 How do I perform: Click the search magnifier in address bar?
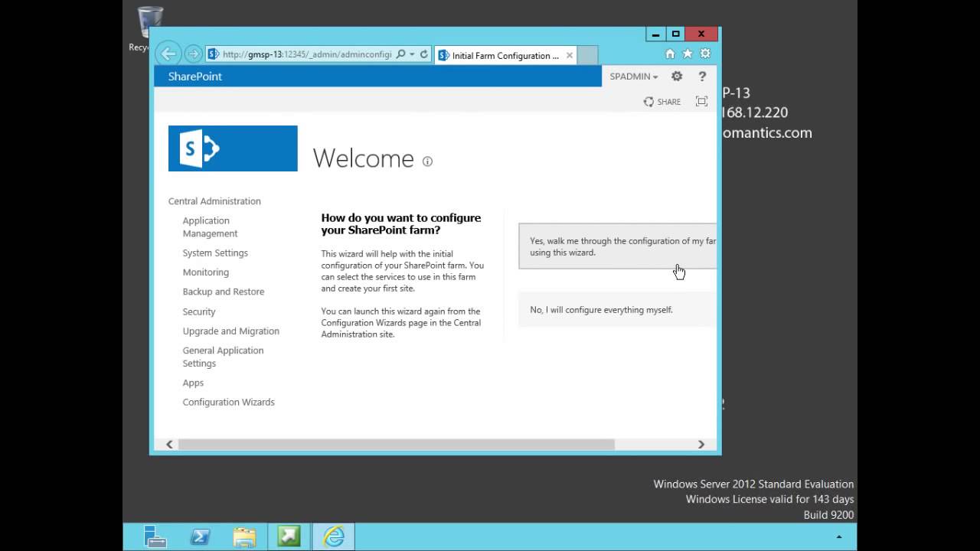(400, 54)
